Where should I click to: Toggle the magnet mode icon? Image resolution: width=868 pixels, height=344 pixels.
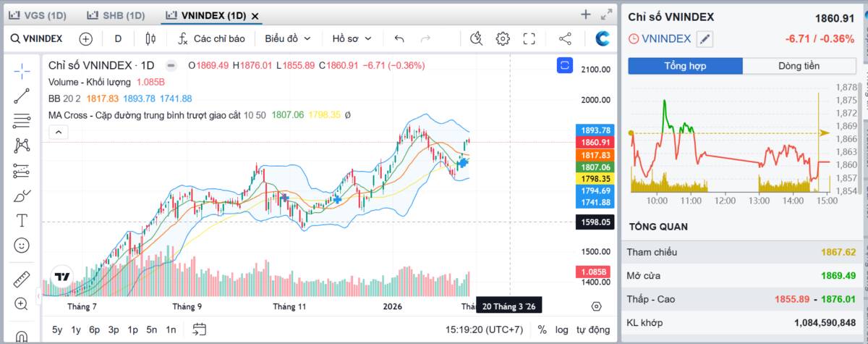point(22,335)
